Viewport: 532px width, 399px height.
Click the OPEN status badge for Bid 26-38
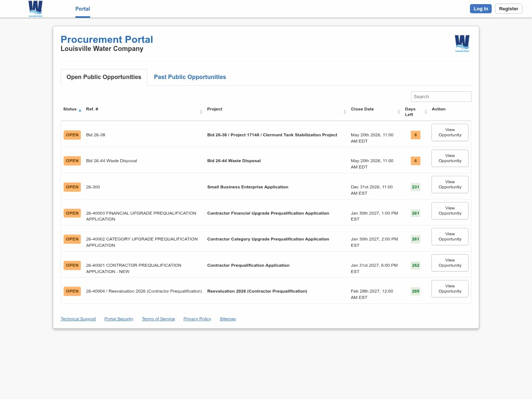tap(72, 135)
